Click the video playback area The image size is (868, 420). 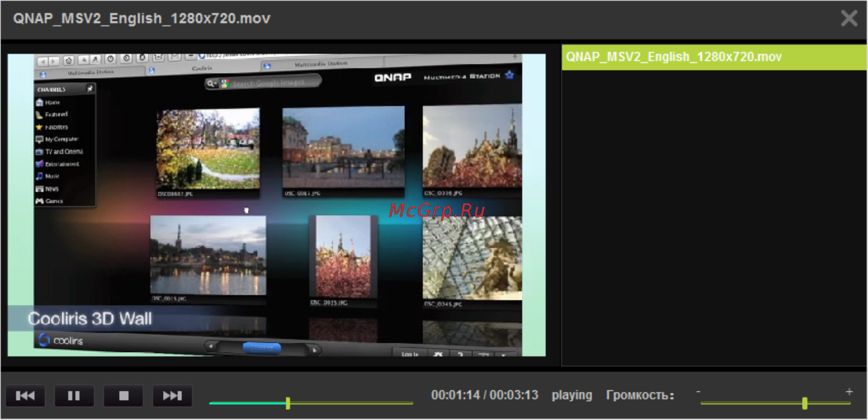277,205
